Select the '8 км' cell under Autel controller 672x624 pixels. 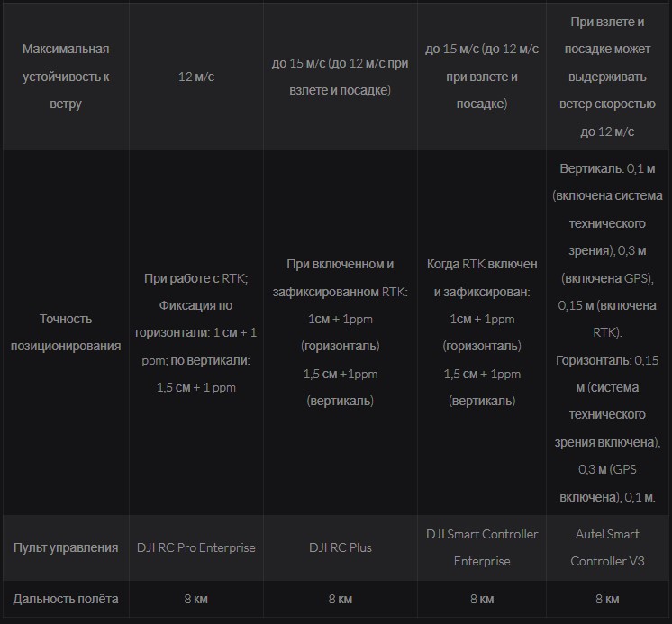coord(607,599)
